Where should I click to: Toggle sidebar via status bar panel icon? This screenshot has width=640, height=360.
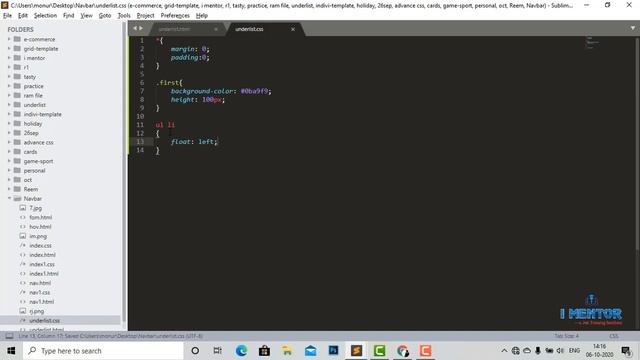pos(9,336)
